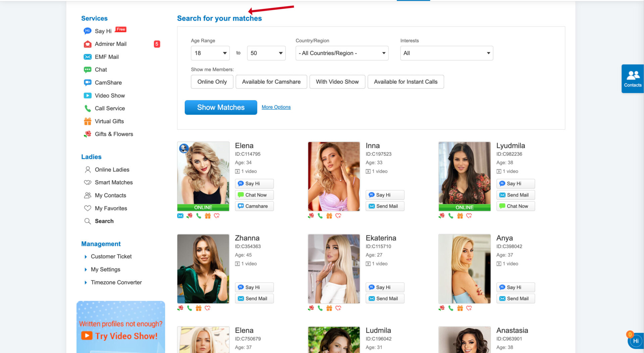The image size is (644, 353).
Task: Click the Show Matches button
Action: [221, 107]
